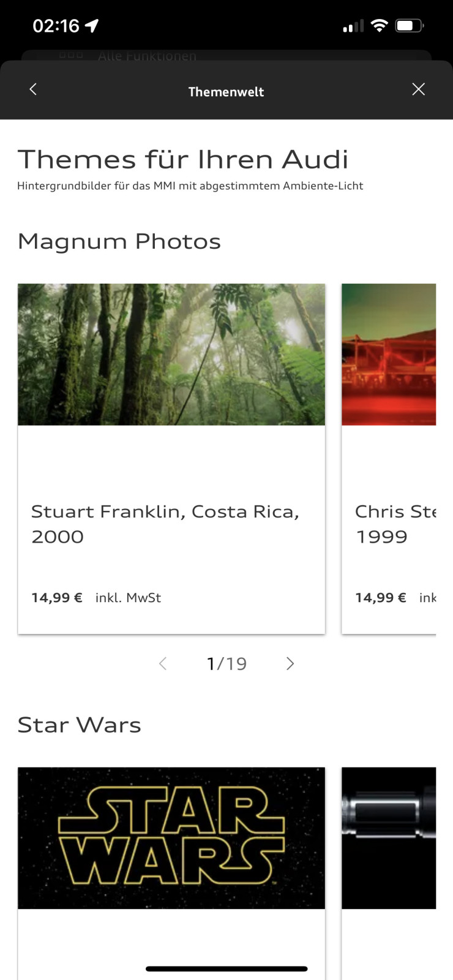Go to previous Magnum Photos page
The width and height of the screenshot is (453, 980).
163,663
